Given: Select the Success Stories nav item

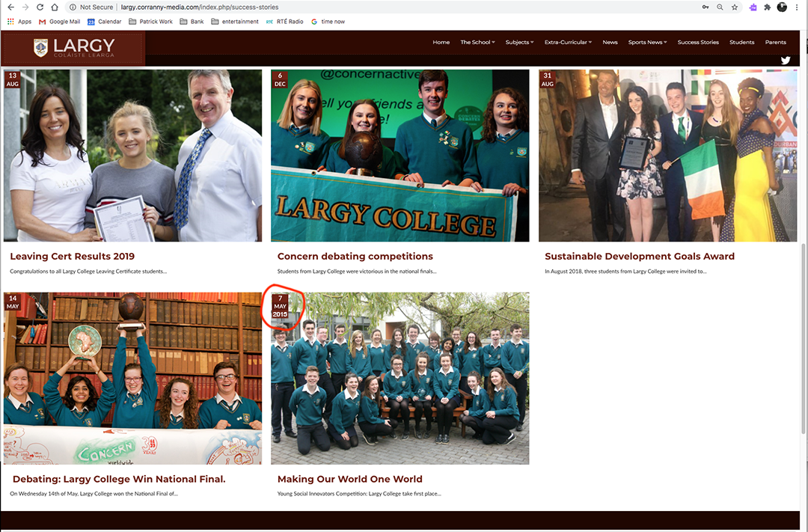Looking at the screenshot, I should click(698, 43).
